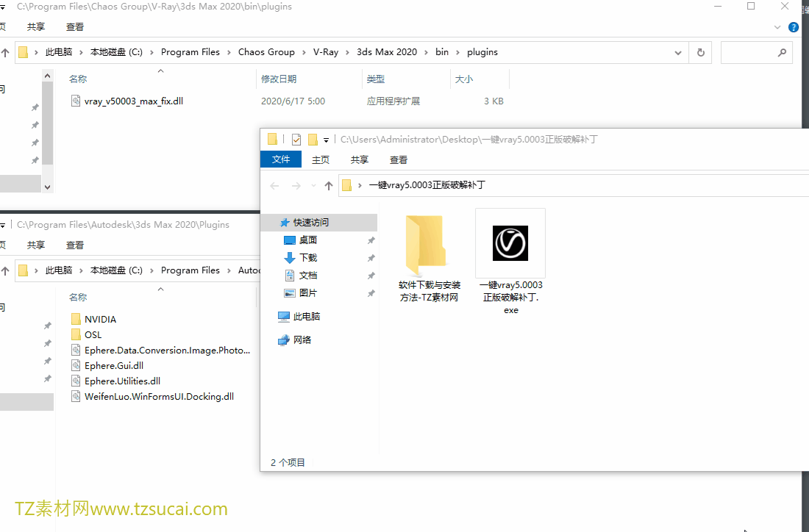Screen dimensions: 809x532
Task: Go up one level in front window
Action: click(x=329, y=186)
